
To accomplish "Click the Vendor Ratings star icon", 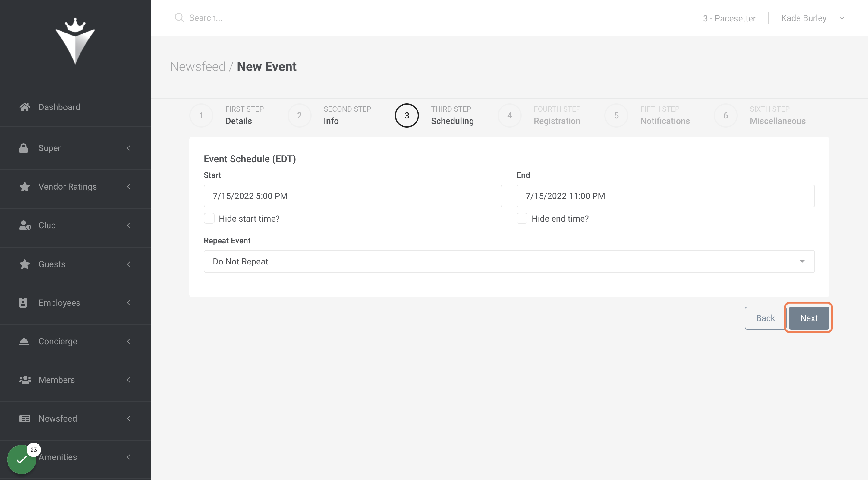I will (x=25, y=186).
